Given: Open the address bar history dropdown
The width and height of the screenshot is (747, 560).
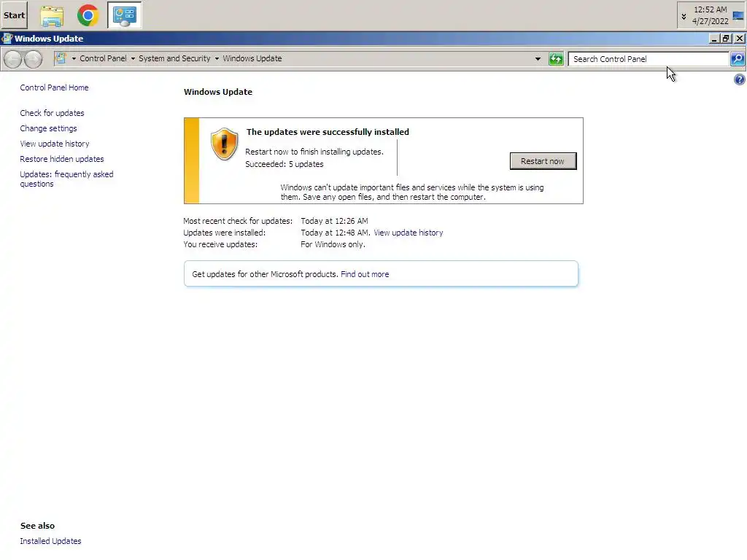Looking at the screenshot, I should point(538,59).
